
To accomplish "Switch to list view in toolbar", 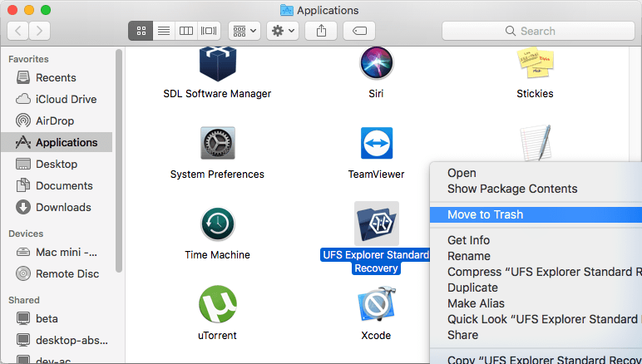I will (164, 31).
